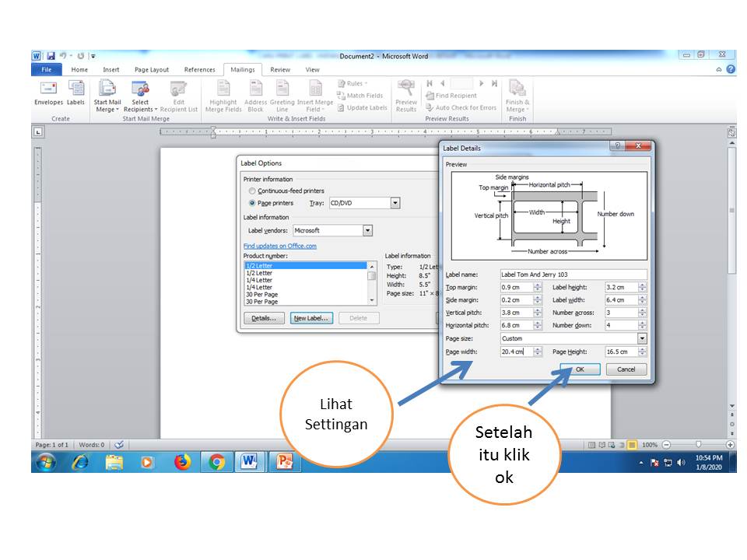This screenshot has height=560, width=747.
Task: Switch to the Page Layout tab
Action: pyautogui.click(x=152, y=69)
